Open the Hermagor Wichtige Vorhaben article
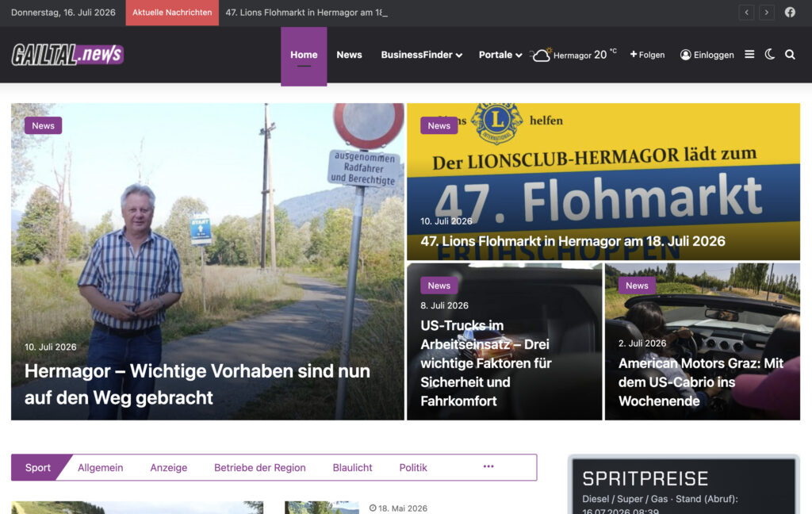Viewport: 812px width, 514px height. (x=197, y=384)
